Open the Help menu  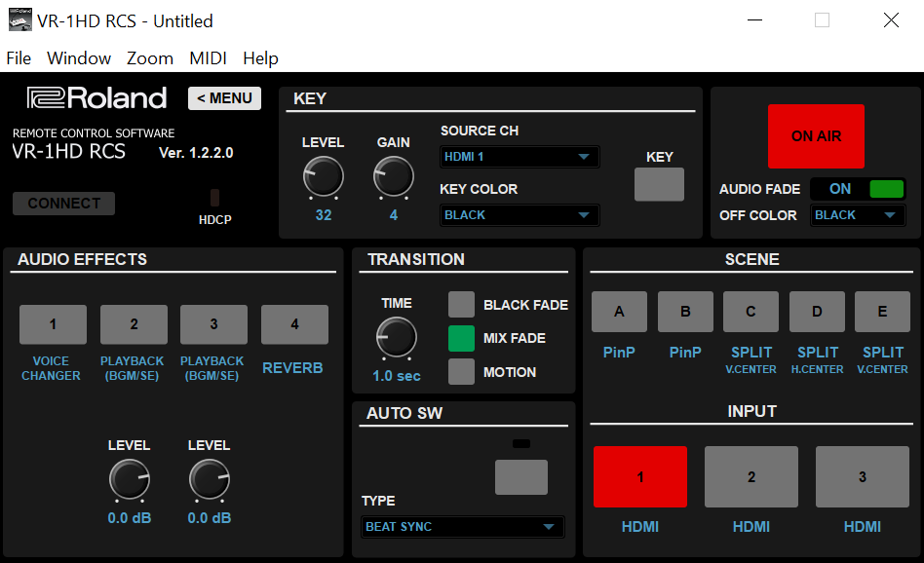(260, 58)
